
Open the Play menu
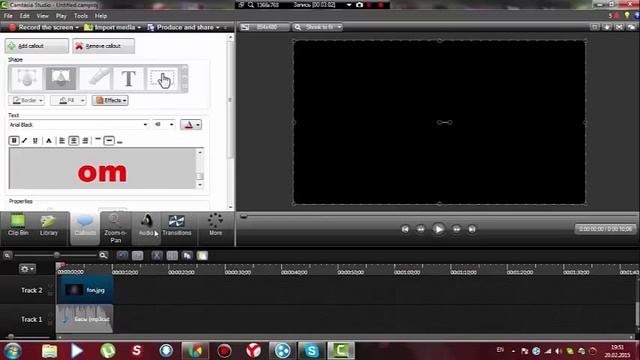[x=61, y=16]
